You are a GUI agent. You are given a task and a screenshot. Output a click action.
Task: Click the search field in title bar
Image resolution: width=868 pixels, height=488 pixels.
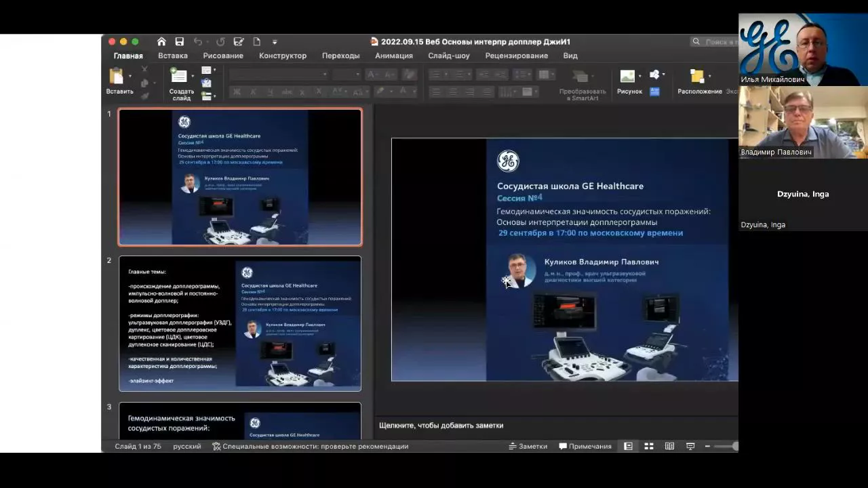click(715, 42)
